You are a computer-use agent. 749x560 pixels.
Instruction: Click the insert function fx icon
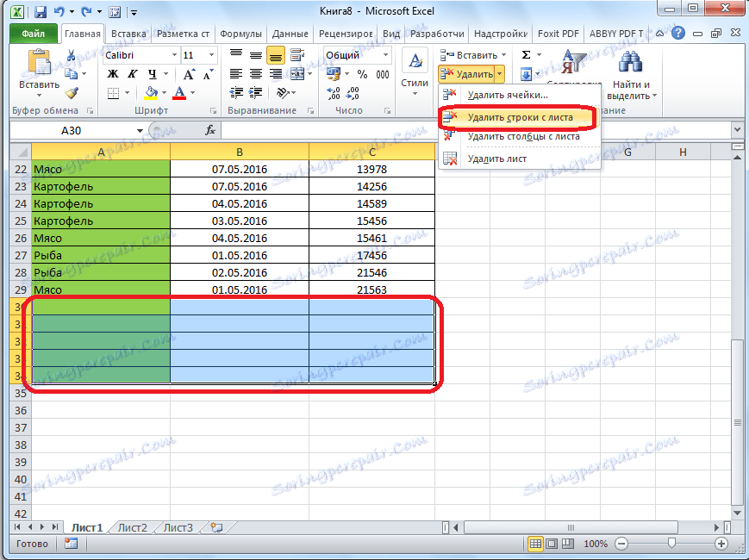pos(210,130)
